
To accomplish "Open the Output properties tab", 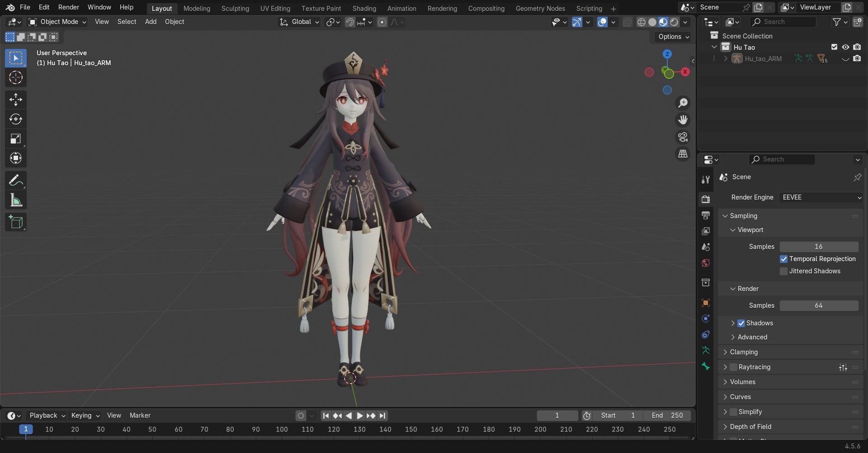I will 706,215.
